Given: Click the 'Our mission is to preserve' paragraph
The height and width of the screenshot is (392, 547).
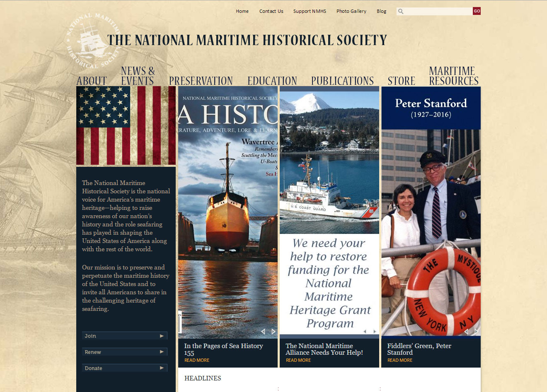Looking at the screenshot, I should click(x=126, y=288).
